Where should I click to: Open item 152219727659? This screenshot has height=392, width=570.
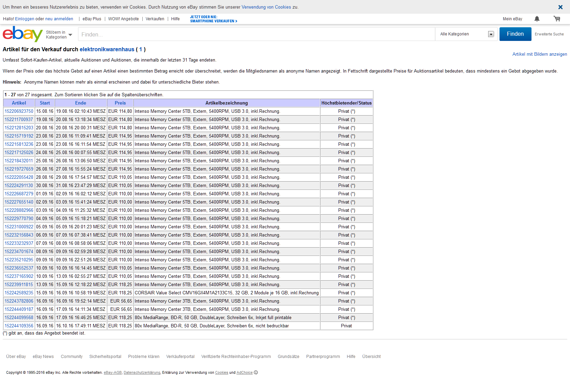[x=19, y=169]
